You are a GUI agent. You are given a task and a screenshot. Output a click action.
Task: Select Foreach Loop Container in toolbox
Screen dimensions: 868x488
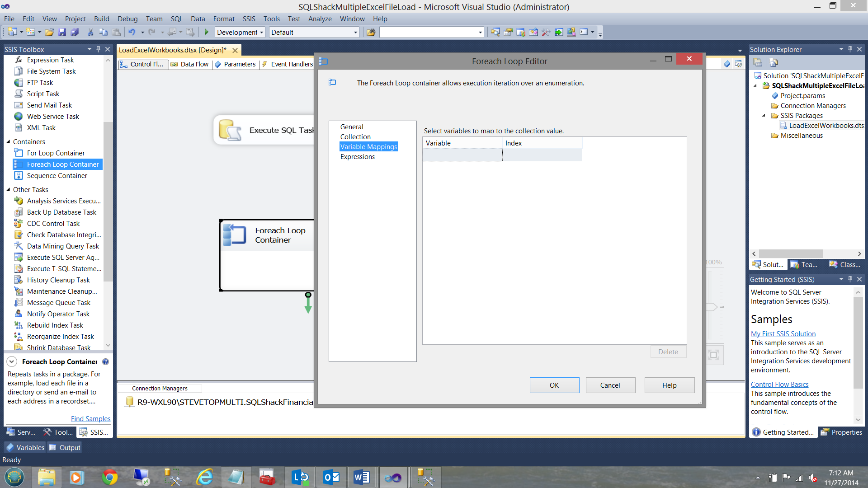click(62, 164)
